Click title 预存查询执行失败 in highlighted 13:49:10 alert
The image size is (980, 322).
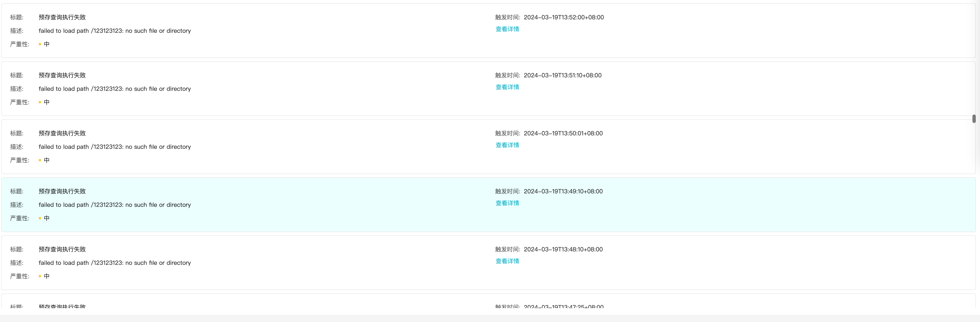pyautogui.click(x=62, y=191)
